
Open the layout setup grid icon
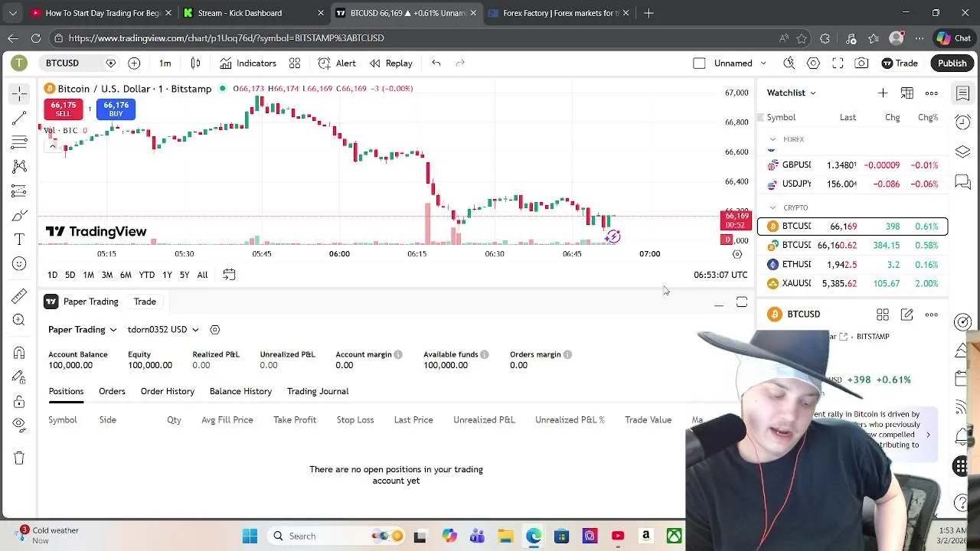click(x=295, y=64)
